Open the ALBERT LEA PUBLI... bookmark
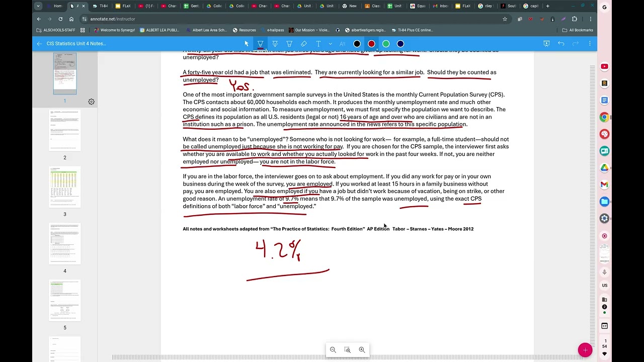 (159, 30)
